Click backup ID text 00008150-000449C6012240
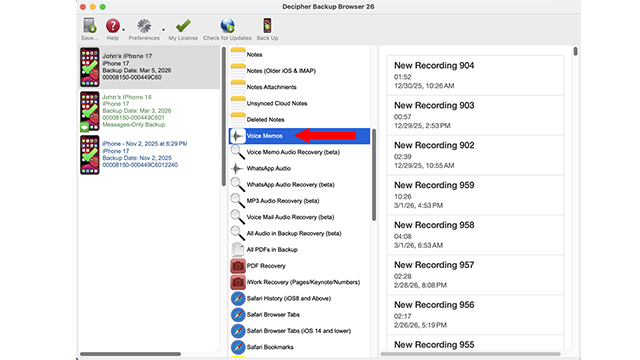 (x=140, y=165)
